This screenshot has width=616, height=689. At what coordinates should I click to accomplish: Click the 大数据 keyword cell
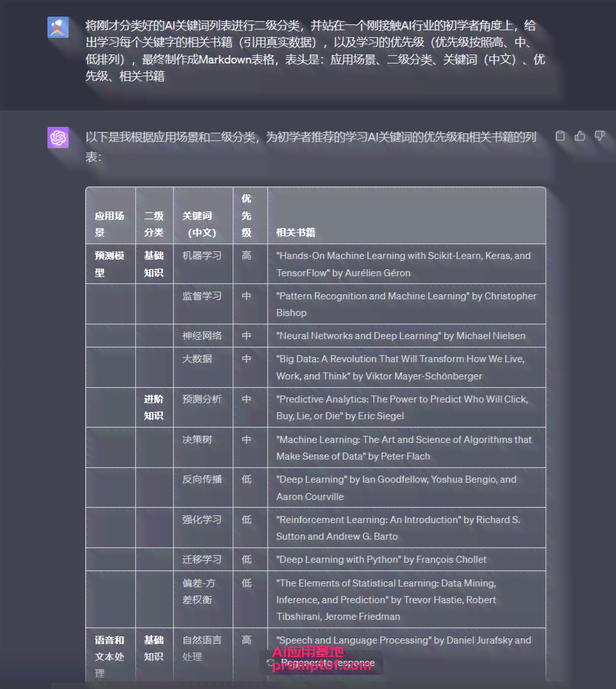tap(203, 367)
